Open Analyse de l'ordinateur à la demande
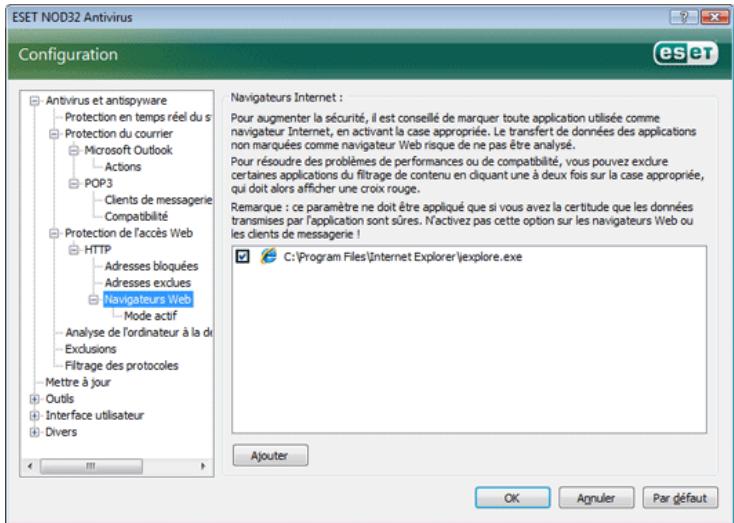This screenshot has width=734, height=523. [x=139, y=332]
